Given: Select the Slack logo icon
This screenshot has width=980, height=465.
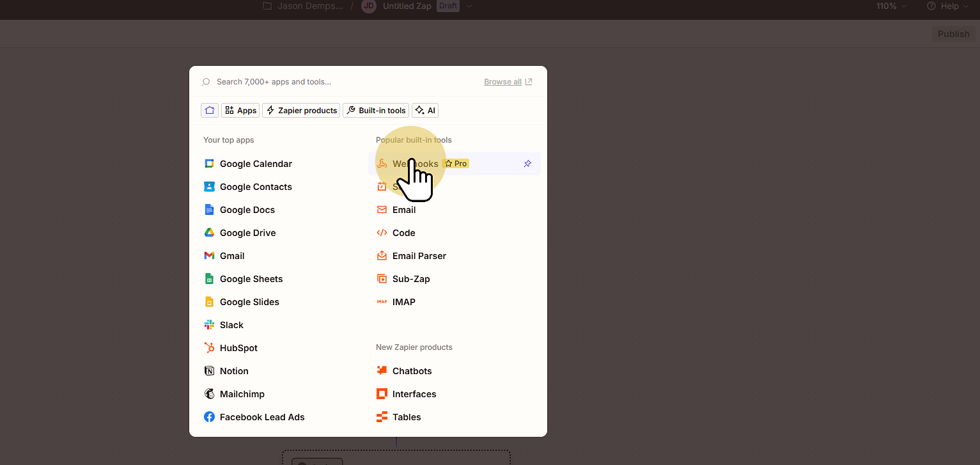Looking at the screenshot, I should (209, 325).
